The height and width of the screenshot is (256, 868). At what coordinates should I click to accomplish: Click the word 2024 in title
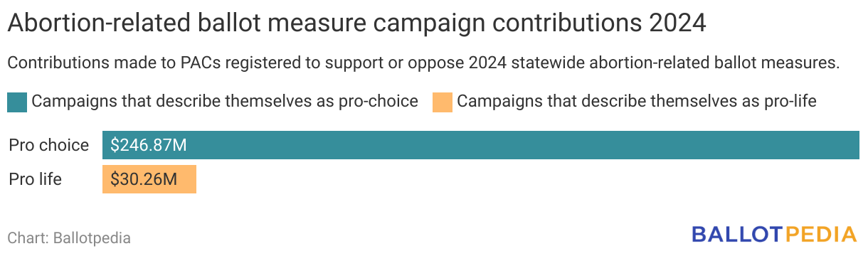click(677, 24)
